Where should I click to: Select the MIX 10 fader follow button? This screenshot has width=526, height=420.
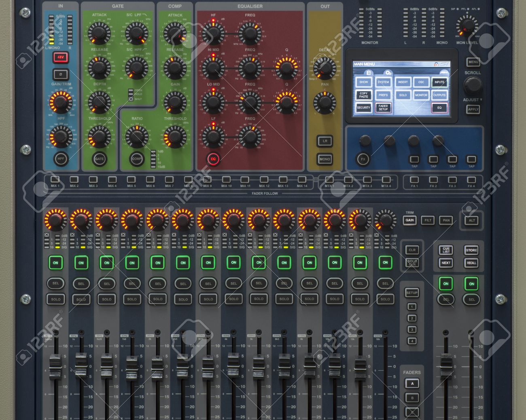pos(226,179)
